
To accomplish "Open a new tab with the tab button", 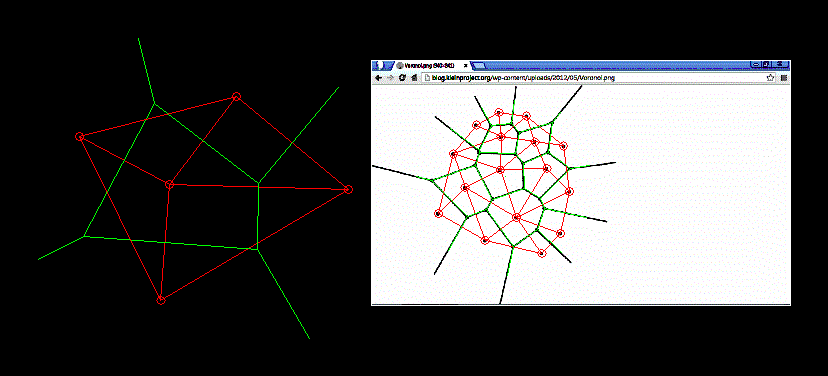I will 478,65.
